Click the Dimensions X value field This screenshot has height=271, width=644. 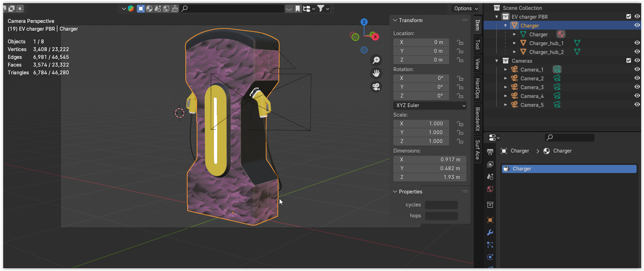[x=430, y=160]
